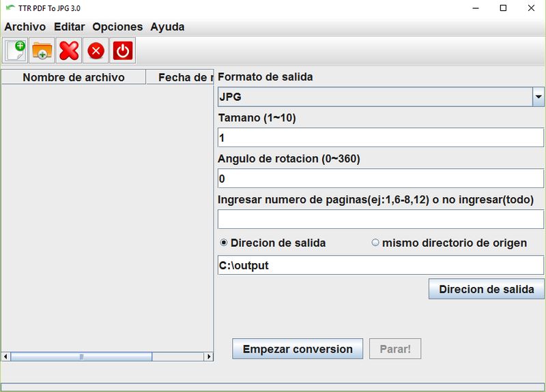546x392 pixels.
Task: Start conversion with Empezar conversion button
Action: tap(298, 348)
